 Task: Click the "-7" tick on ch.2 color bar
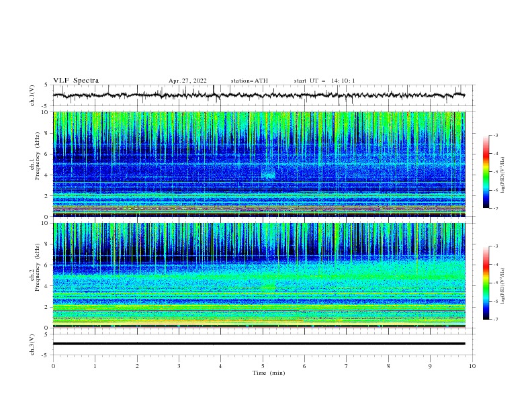click(x=495, y=320)
